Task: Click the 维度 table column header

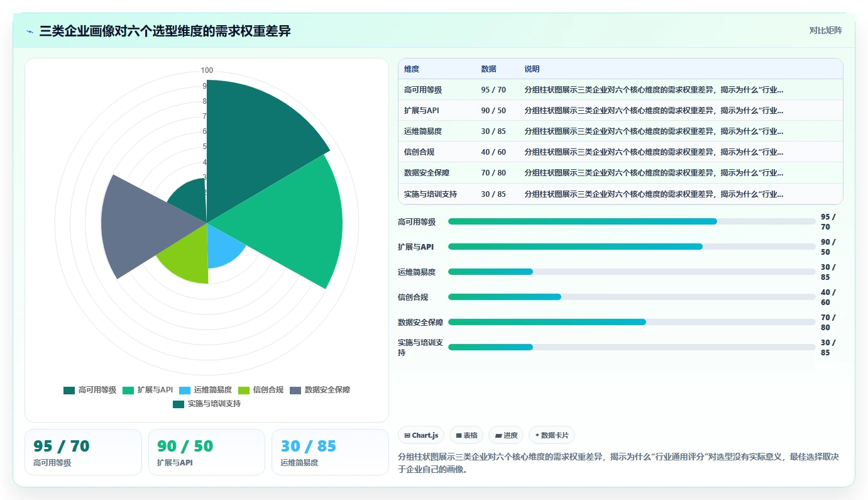Action: point(412,69)
